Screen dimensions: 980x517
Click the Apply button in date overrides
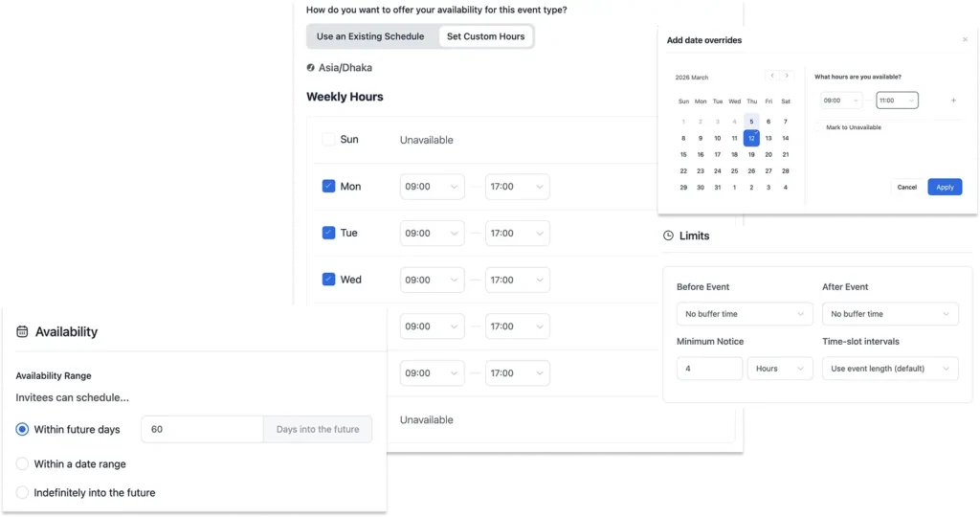click(945, 187)
